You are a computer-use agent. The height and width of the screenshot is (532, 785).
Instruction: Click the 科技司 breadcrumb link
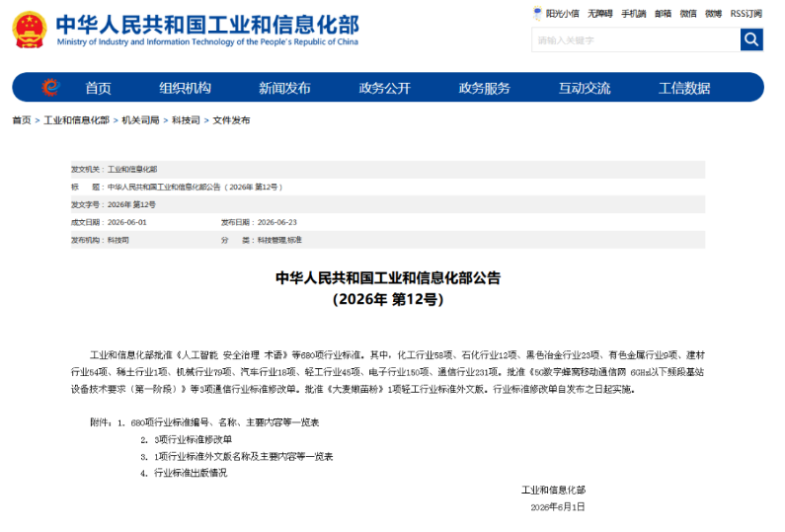[186, 120]
